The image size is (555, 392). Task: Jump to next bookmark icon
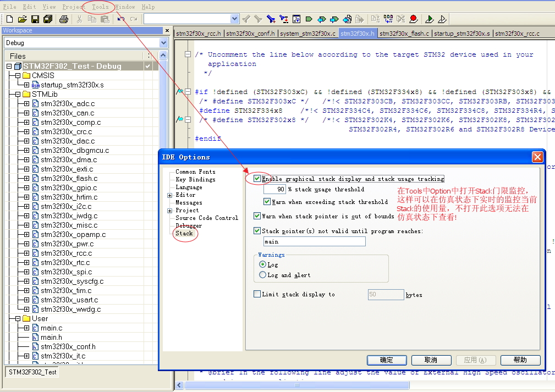(x=334, y=19)
